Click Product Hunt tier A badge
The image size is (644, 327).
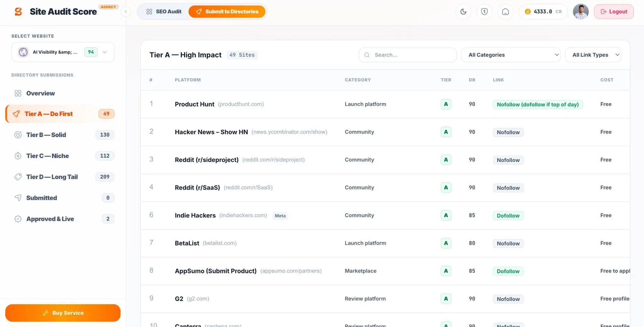[446, 104]
